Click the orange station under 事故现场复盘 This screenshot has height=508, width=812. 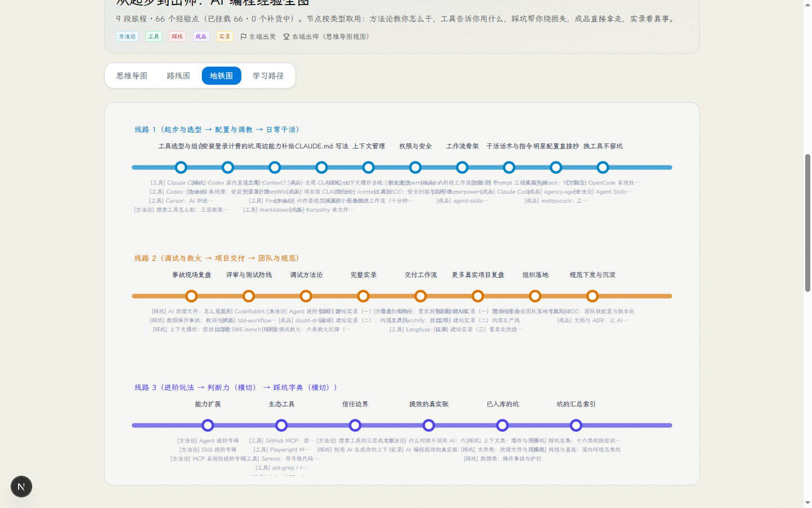(x=192, y=296)
